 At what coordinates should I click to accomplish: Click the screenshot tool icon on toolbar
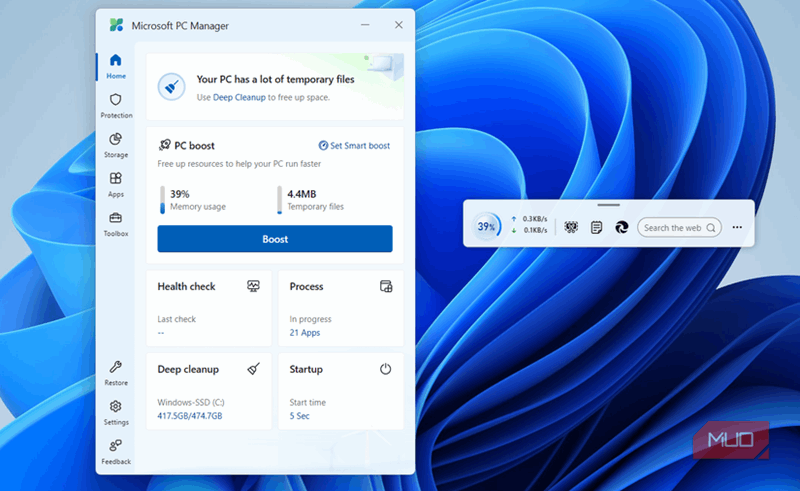click(571, 228)
